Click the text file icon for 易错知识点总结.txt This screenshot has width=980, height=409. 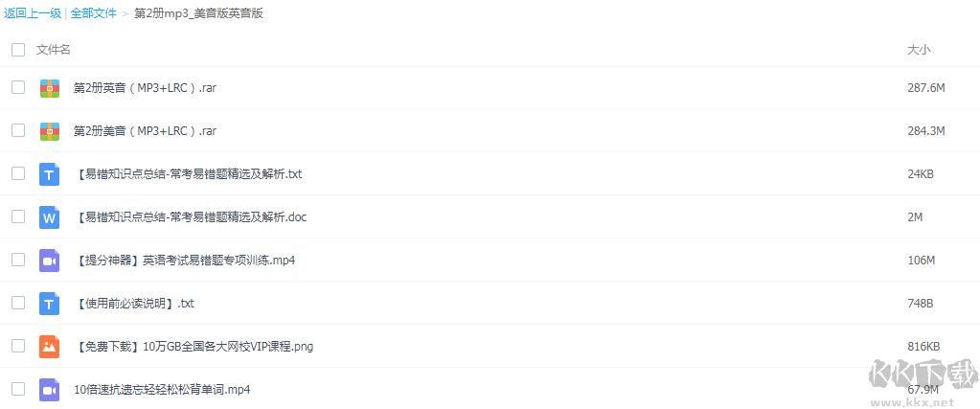(x=50, y=174)
